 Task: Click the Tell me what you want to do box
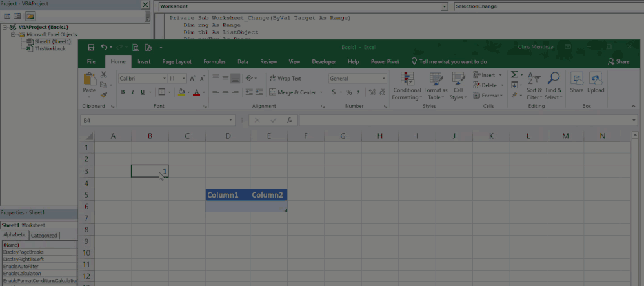tap(449, 61)
